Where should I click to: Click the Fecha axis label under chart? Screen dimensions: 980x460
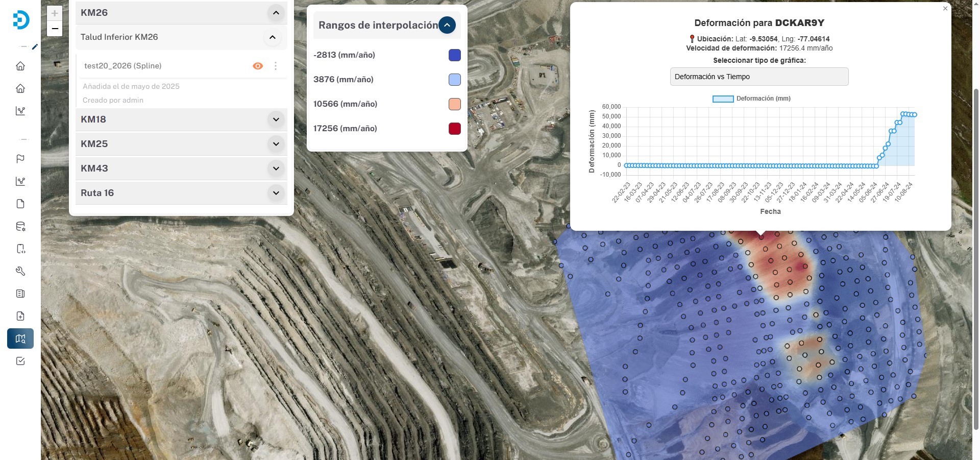click(x=770, y=211)
